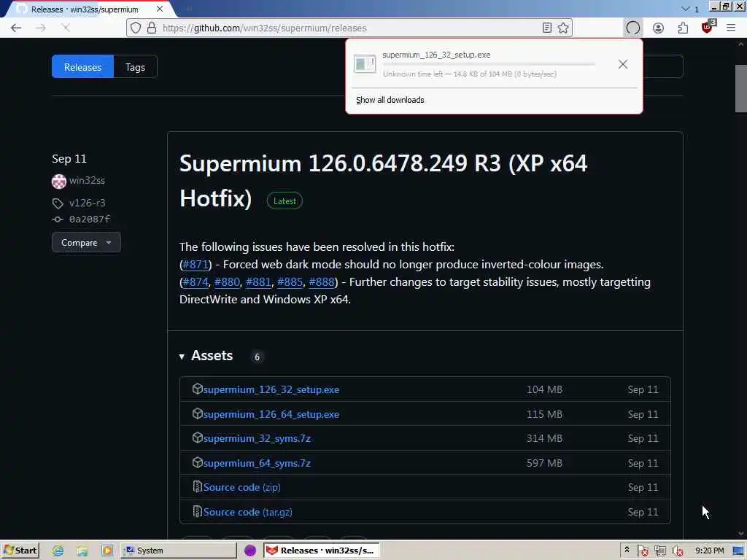
Task: Open issue #888 link
Action: [322, 282]
